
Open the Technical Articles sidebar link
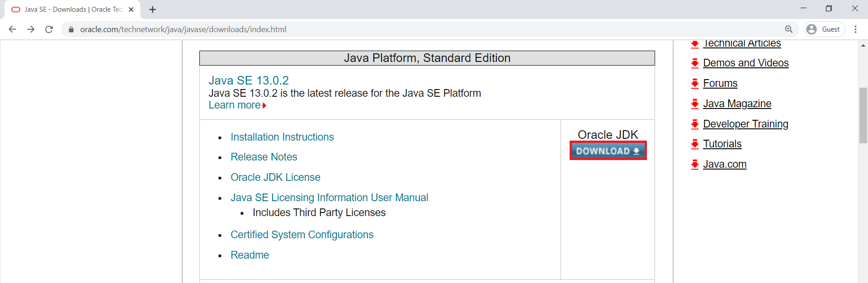point(742,43)
